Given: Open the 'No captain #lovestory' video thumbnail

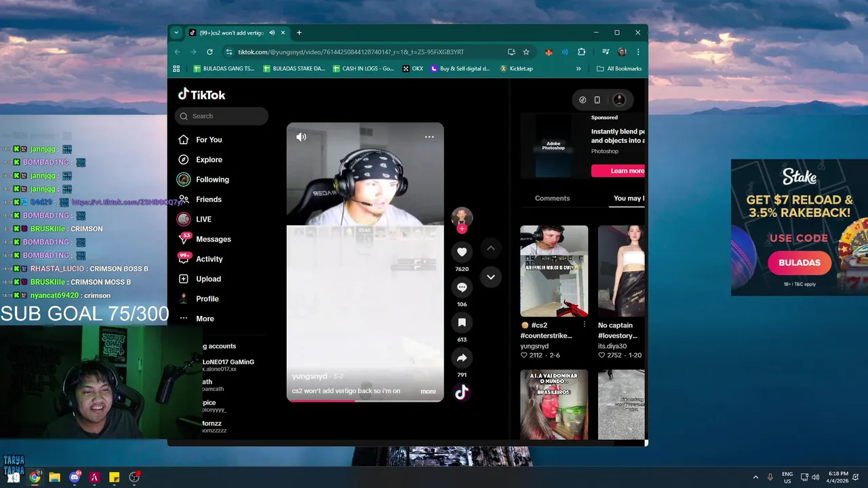Looking at the screenshot, I should click(x=621, y=271).
